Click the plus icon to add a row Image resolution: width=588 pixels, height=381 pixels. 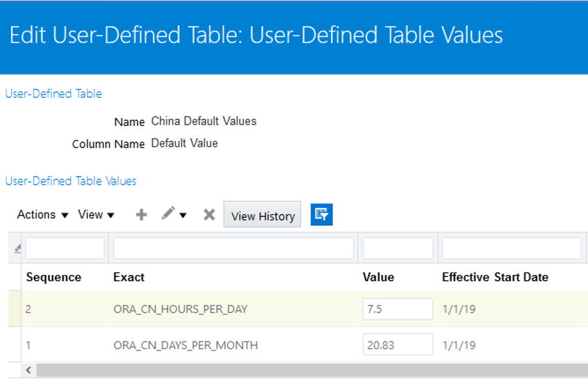(141, 215)
